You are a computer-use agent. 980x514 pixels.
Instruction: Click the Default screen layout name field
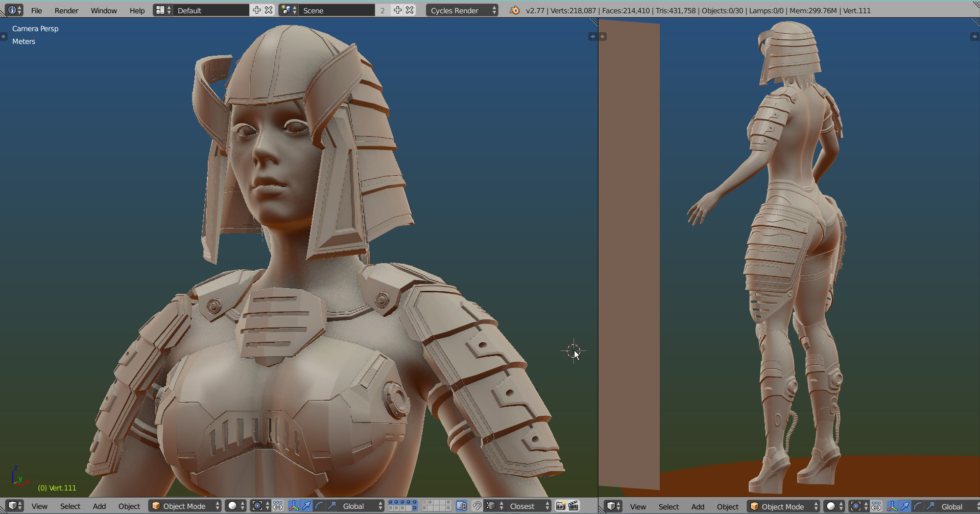[211, 10]
